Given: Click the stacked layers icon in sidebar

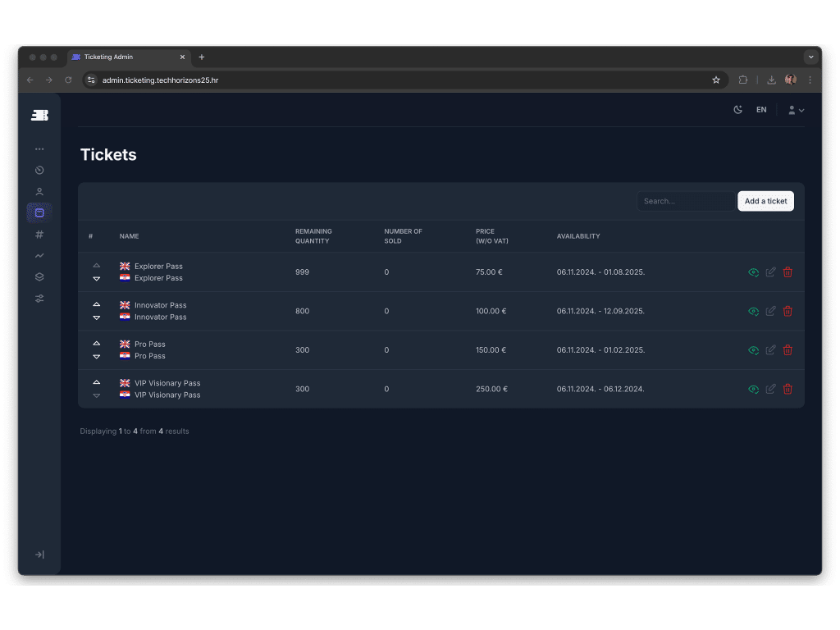Looking at the screenshot, I should click(39, 277).
